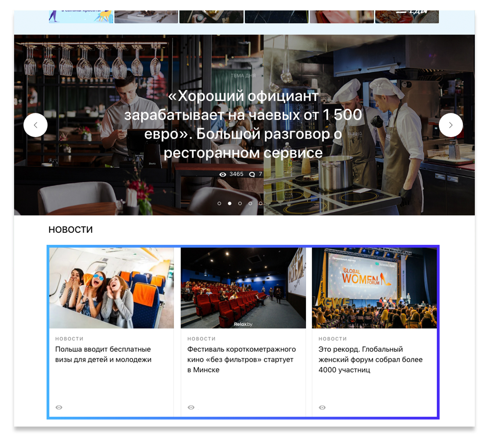Open the cinema hall photo thumbnail
The height and width of the screenshot is (448, 488).
[243, 288]
